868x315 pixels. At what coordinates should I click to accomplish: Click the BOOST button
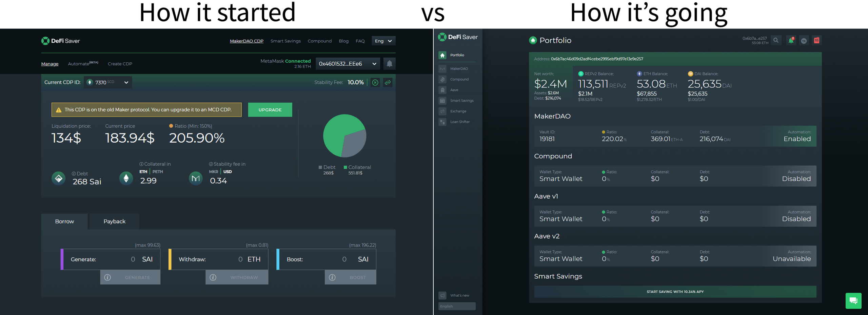click(x=350, y=277)
